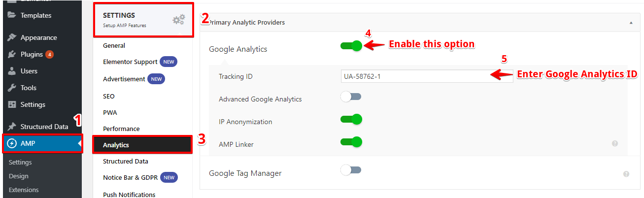Collapse the Primary Analytic Providers panel

click(631, 23)
